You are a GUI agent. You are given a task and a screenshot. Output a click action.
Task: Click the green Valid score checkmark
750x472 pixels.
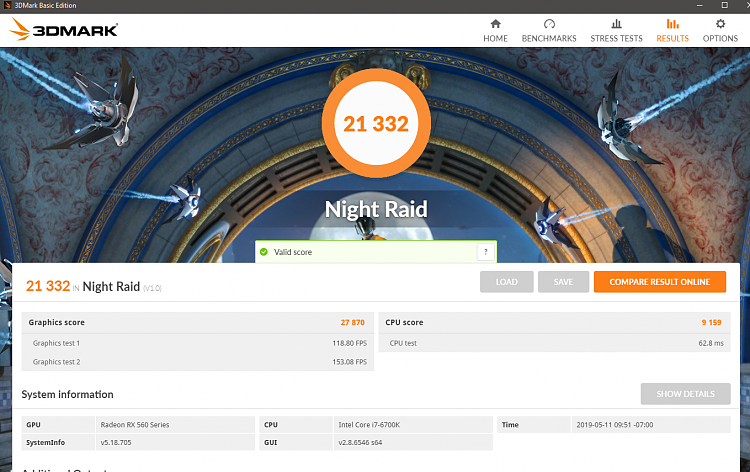pos(264,252)
